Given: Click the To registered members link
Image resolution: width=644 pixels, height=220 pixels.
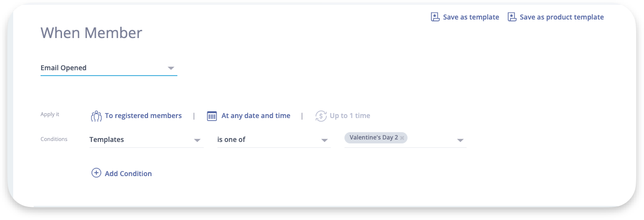Looking at the screenshot, I should 143,116.
